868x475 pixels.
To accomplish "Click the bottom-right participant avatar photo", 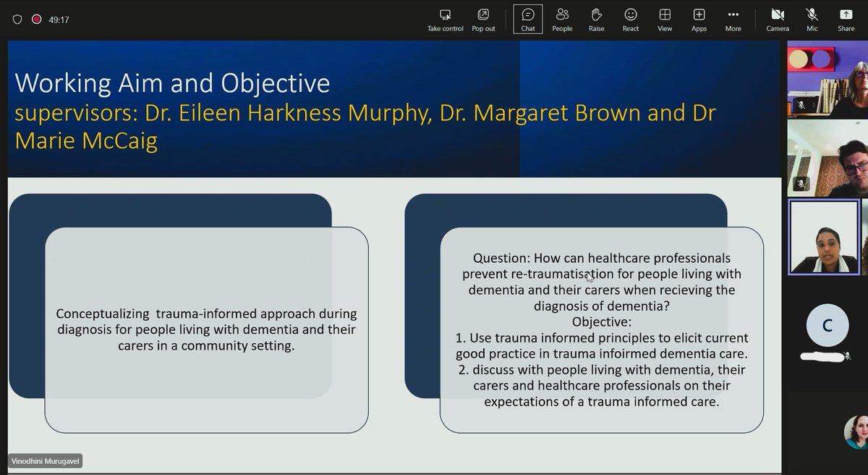I will tap(856, 432).
